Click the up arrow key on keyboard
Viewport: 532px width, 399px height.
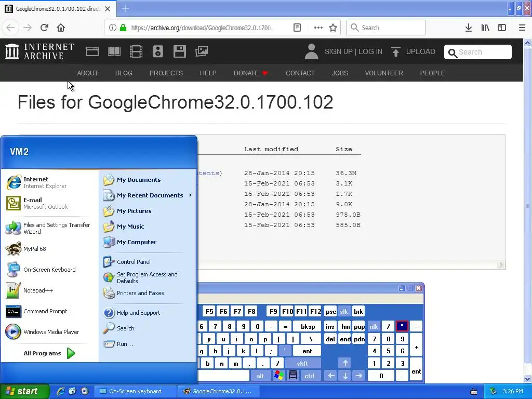[x=345, y=363]
